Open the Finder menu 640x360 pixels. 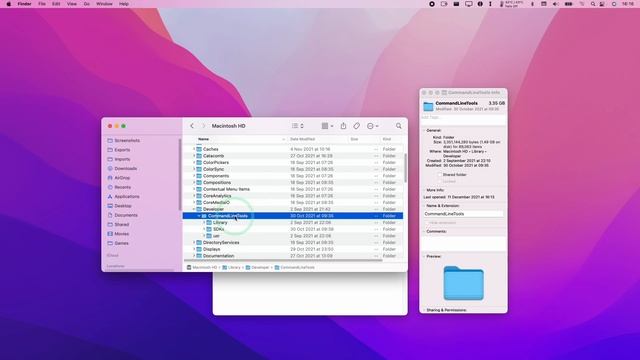click(x=24, y=4)
